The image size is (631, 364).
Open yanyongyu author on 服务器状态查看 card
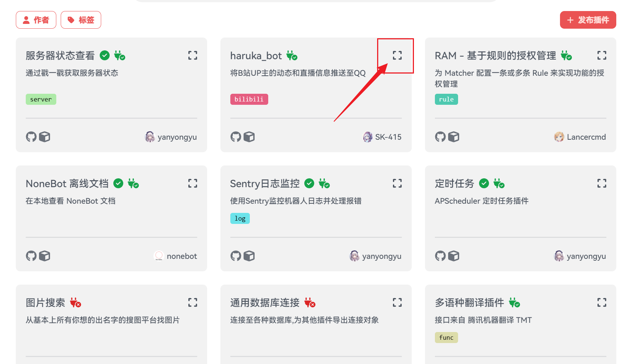point(171,137)
